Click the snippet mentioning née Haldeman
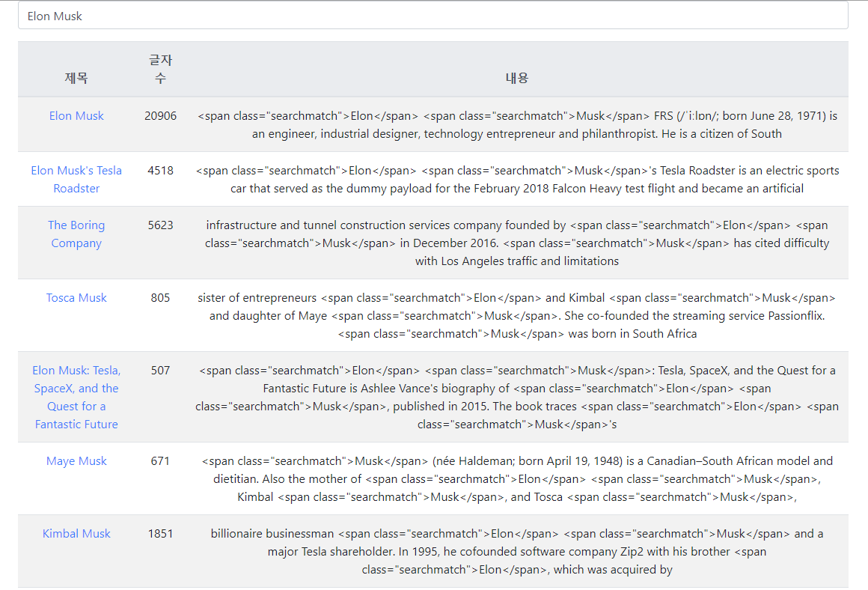This screenshot has width=868, height=590. (517, 478)
